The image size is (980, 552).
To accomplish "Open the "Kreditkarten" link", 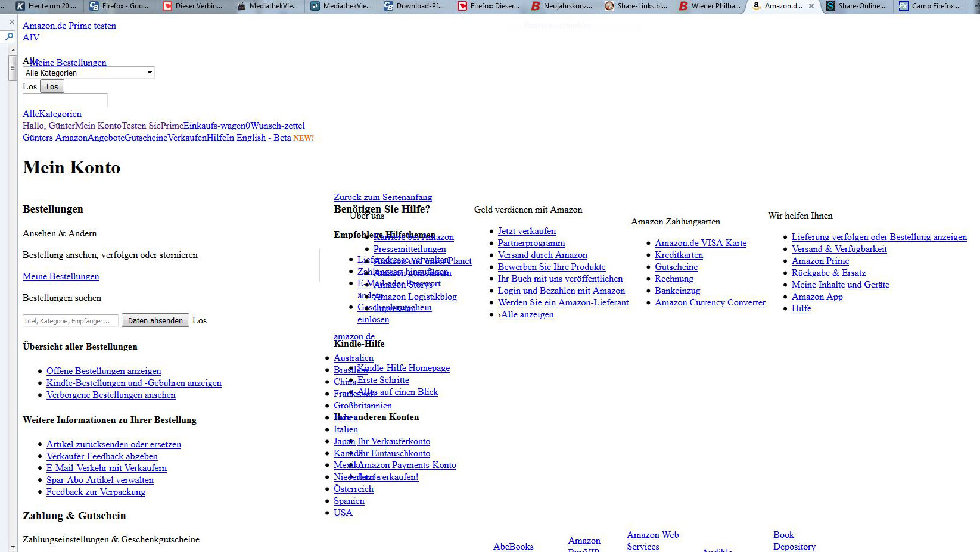I will (x=679, y=255).
